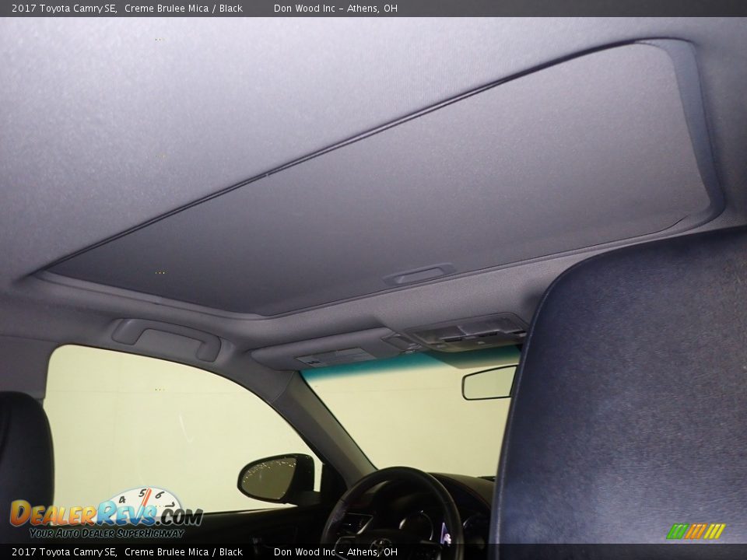Click the striped color logo bottom right
This screenshot has height=560, width=747.
pos(696,531)
